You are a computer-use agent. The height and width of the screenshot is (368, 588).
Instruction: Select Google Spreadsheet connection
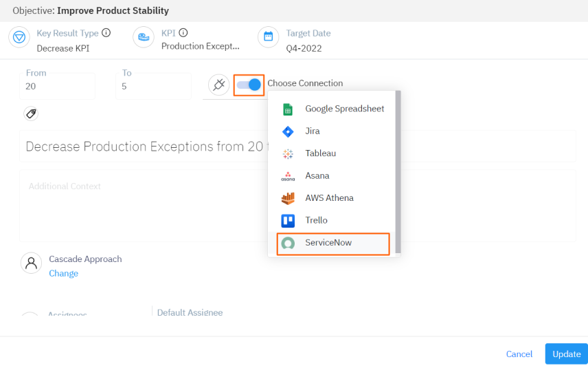pos(333,109)
